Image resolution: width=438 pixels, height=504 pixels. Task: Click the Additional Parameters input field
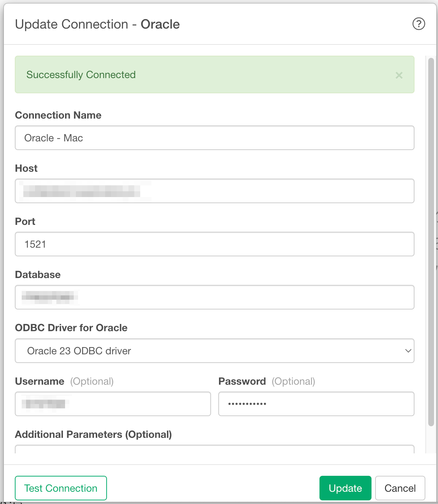point(215,449)
